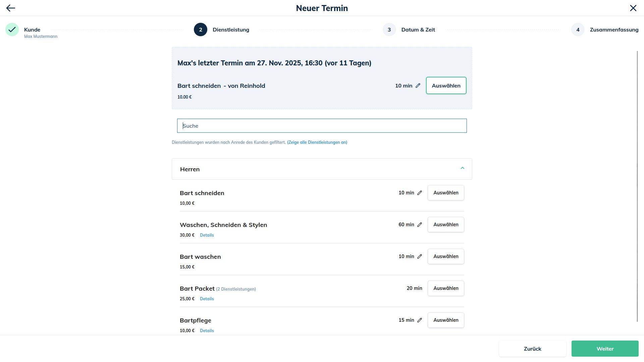Click the Zurück button

pyautogui.click(x=532, y=349)
